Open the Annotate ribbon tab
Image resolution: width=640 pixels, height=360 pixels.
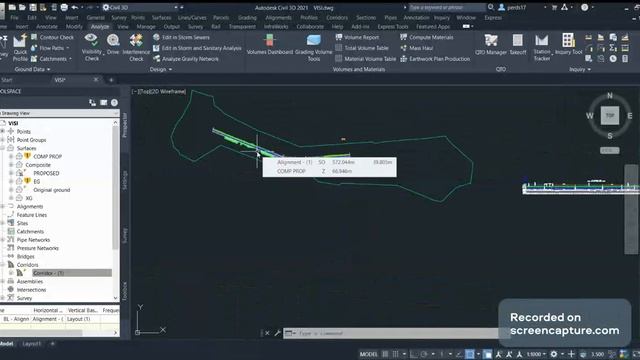pos(47,27)
